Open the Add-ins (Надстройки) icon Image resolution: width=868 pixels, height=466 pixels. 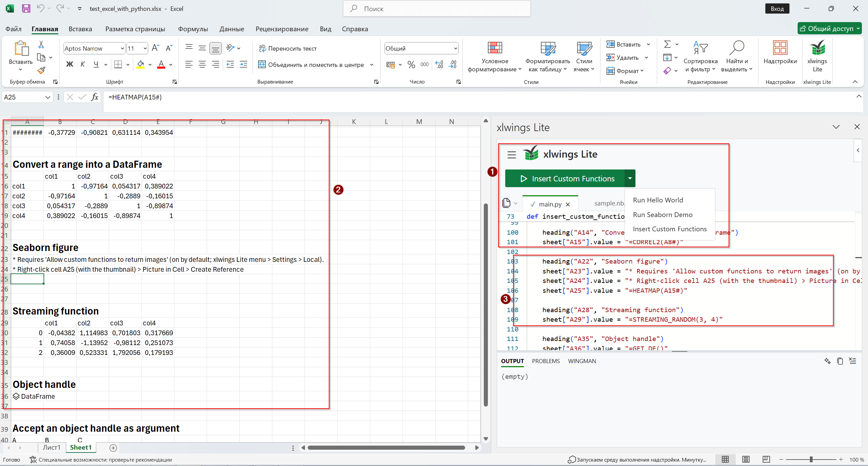coord(780,53)
